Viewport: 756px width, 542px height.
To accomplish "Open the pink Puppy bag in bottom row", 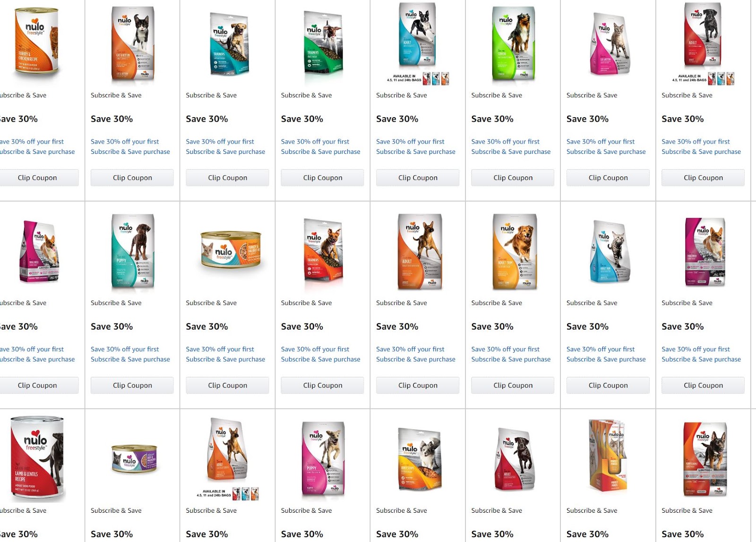I will click(x=324, y=458).
